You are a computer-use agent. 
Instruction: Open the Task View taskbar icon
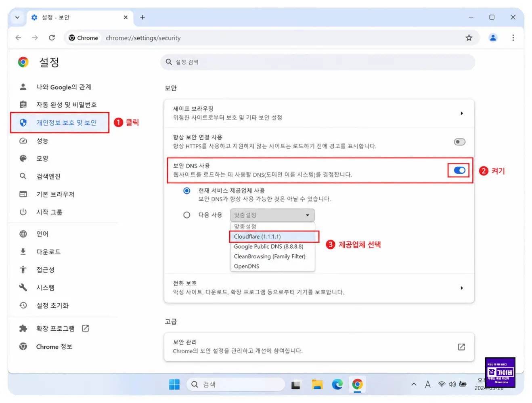[296, 384]
